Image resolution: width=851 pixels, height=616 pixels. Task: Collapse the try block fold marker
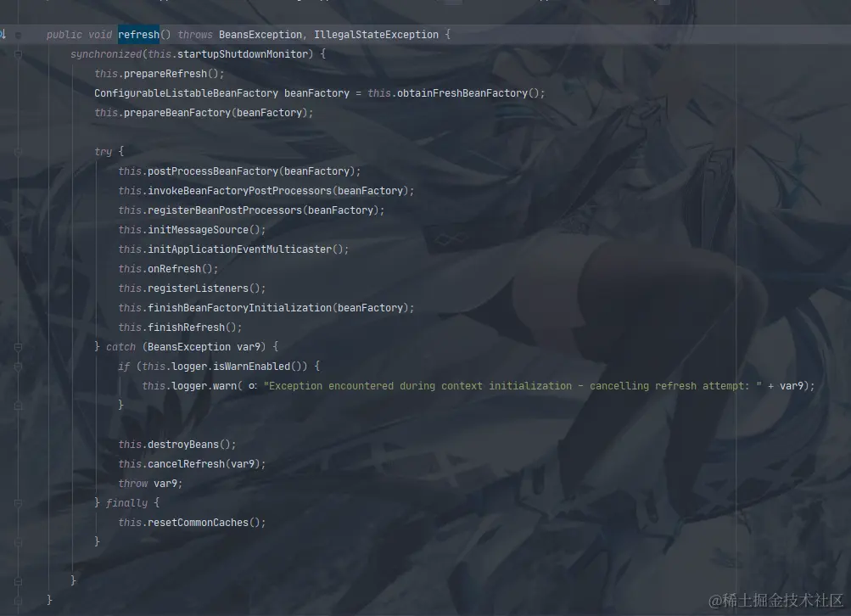coord(18,152)
